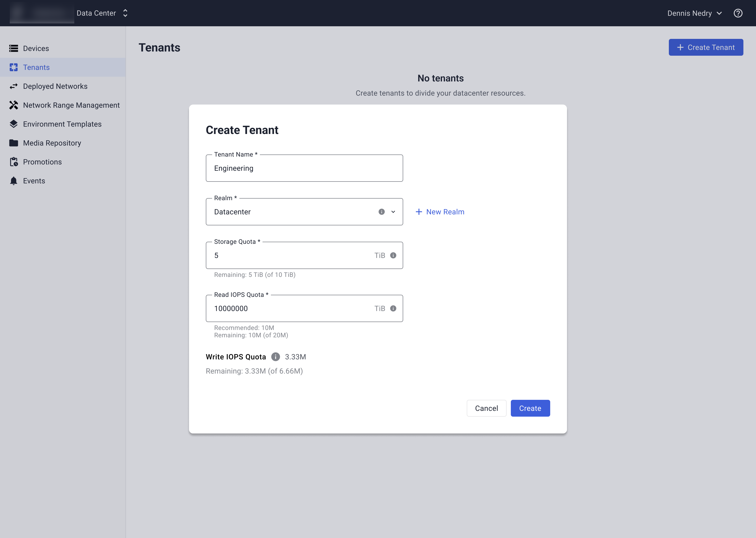The height and width of the screenshot is (538, 756).
Task: Click the Write IOPS Quota info icon
Action: 275,357
